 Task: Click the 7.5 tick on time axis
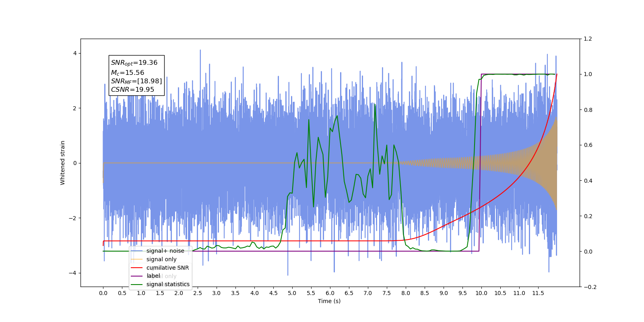click(x=387, y=293)
